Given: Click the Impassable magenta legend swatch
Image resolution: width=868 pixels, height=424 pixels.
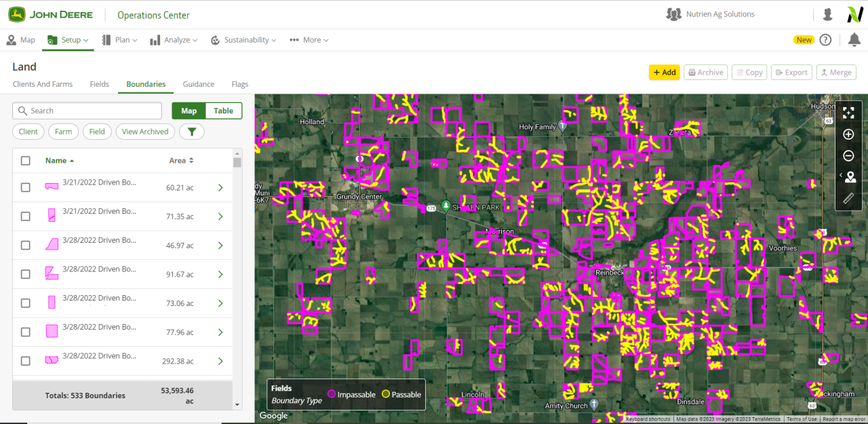Looking at the screenshot, I should click(332, 394).
